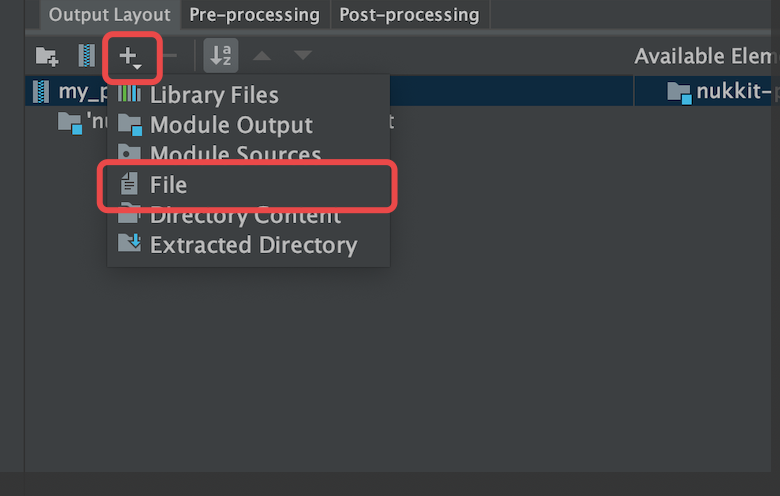Open the Post-processing tab
780x496 pixels.
[x=408, y=15]
